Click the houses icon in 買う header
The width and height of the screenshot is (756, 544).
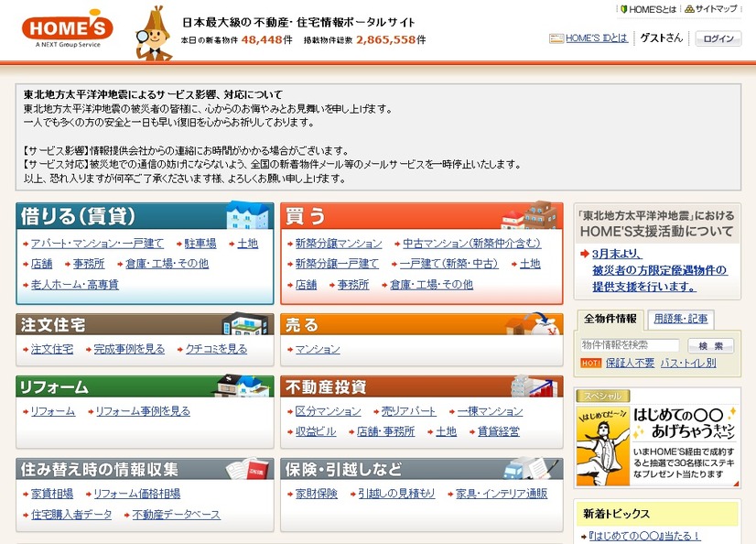coord(530,215)
